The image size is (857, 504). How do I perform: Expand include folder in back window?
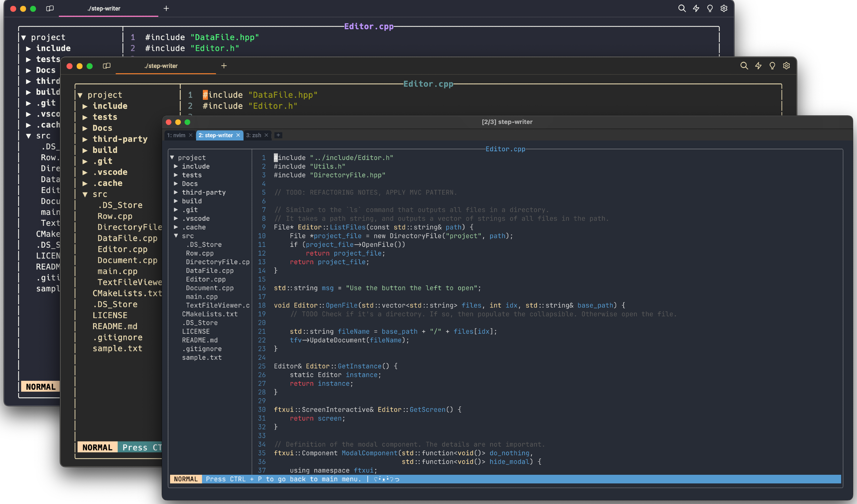coord(28,49)
